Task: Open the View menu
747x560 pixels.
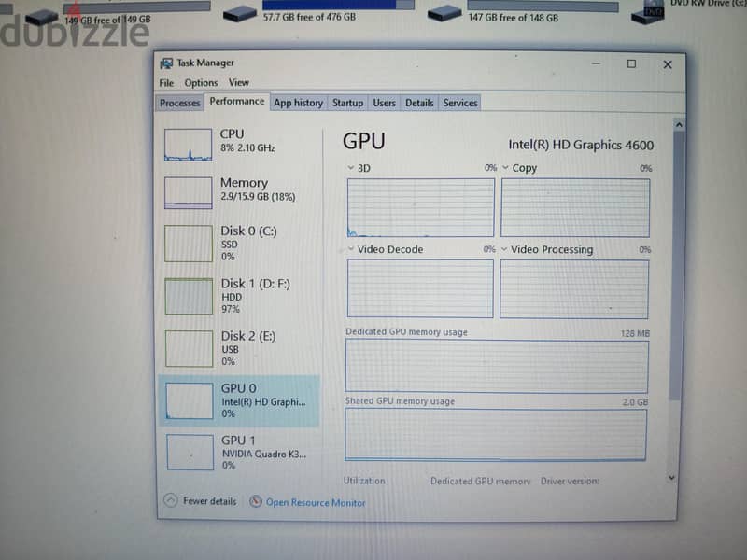Action: click(239, 82)
